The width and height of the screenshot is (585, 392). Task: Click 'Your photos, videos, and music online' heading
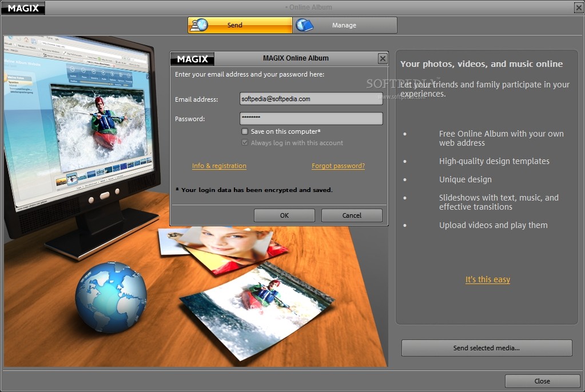[481, 64]
